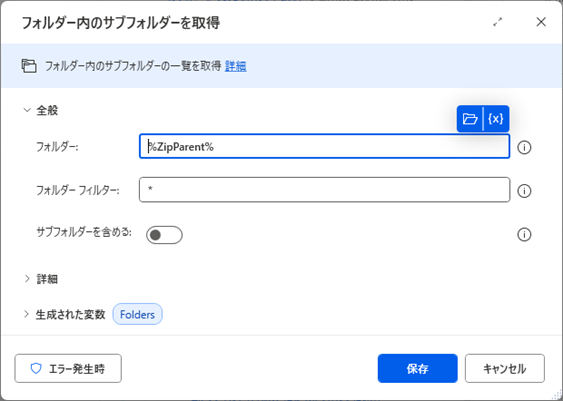Open the folder browse icon

tap(470, 118)
